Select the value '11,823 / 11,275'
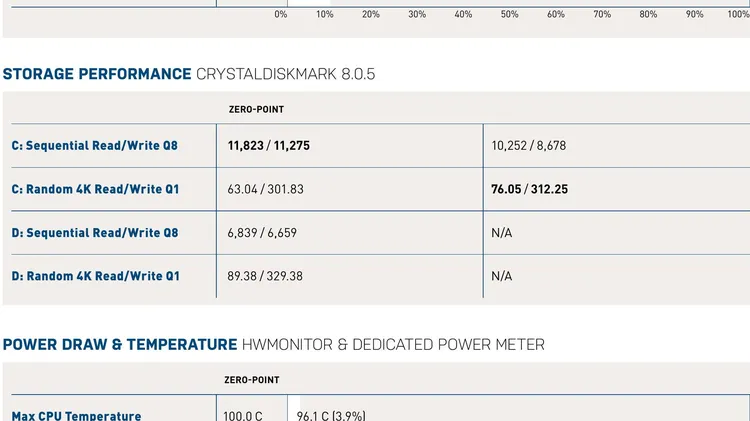 coord(268,145)
